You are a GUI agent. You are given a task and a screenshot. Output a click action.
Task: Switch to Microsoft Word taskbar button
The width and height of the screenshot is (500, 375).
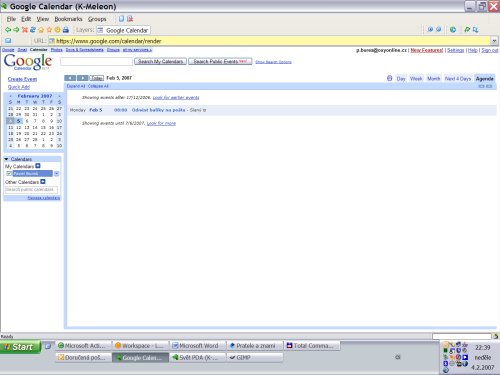point(198,346)
